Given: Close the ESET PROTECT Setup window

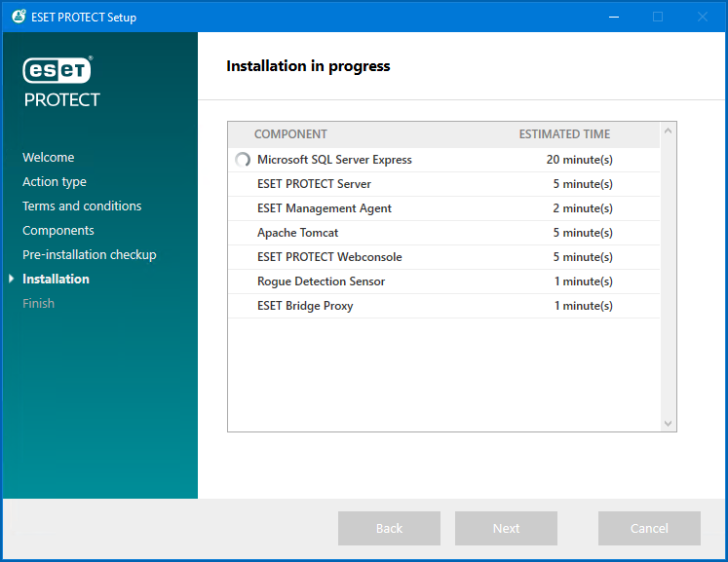Looking at the screenshot, I should [702, 17].
